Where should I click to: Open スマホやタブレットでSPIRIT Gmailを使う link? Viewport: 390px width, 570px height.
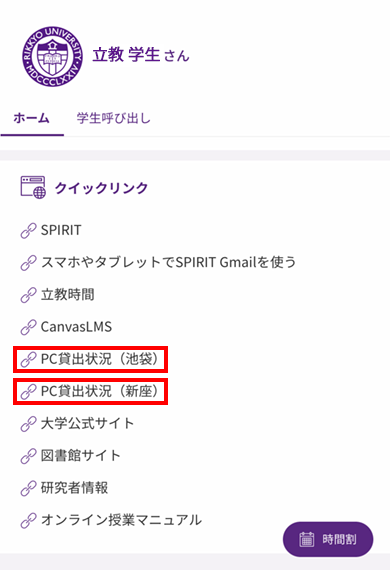click(x=169, y=262)
